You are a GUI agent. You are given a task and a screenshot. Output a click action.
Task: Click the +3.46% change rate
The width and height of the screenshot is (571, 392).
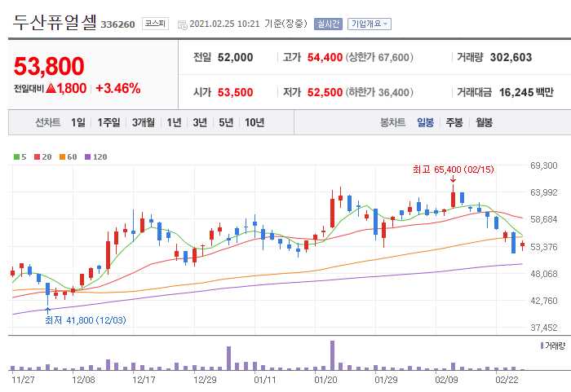click(x=118, y=89)
